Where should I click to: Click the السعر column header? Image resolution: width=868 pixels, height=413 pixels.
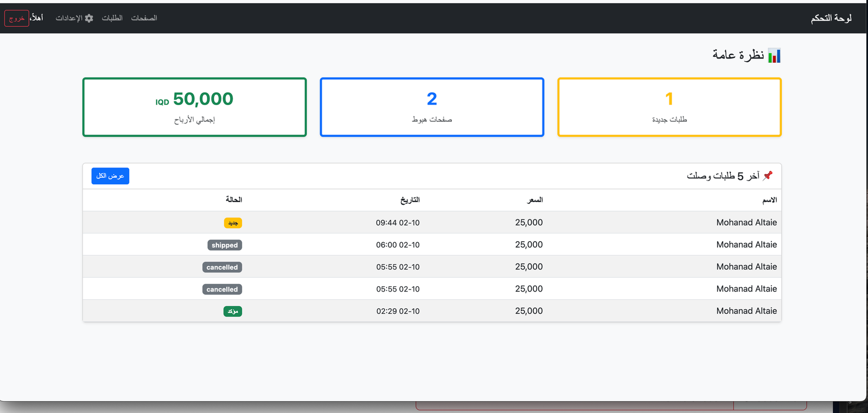(535, 200)
